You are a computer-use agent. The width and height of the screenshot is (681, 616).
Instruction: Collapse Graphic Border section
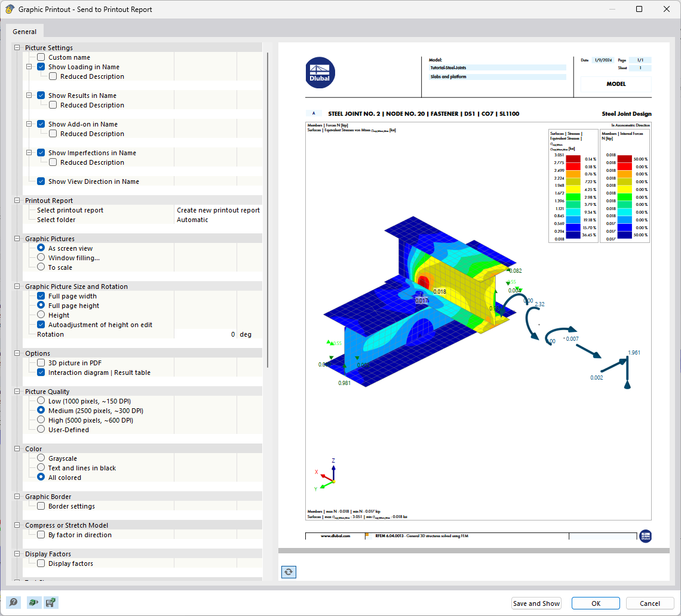click(17, 496)
